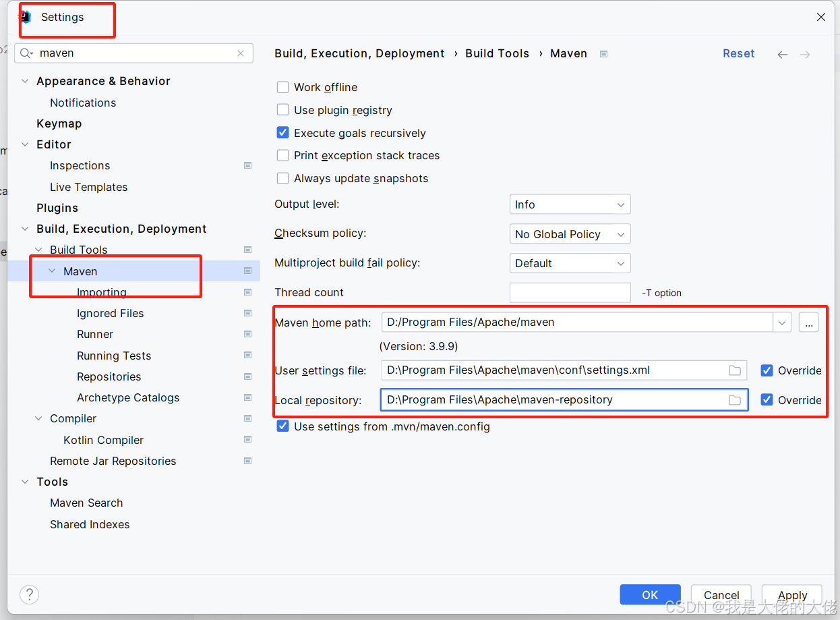Enable the Use plugin registry checkbox
840x620 pixels.
(283, 110)
